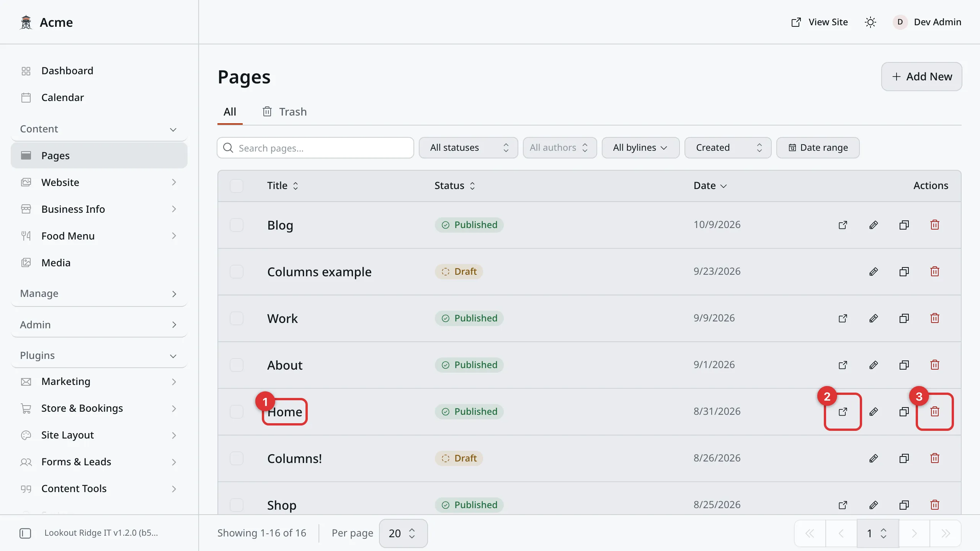Switch to the Trash tab
The width and height of the screenshot is (980, 551).
point(284,112)
